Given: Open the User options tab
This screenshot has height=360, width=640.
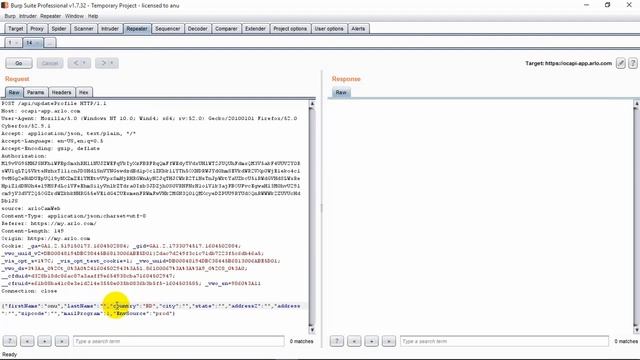Looking at the screenshot, I should (x=329, y=29).
